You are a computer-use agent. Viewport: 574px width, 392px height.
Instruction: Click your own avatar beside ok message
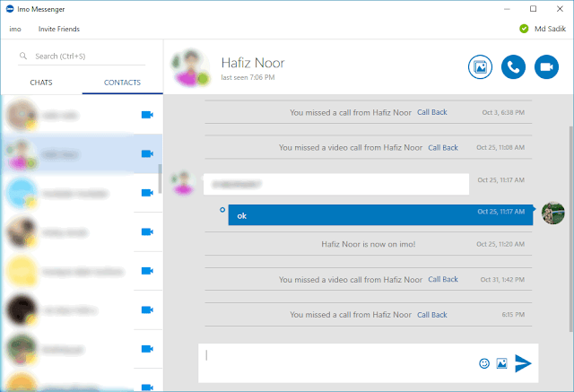click(x=552, y=213)
